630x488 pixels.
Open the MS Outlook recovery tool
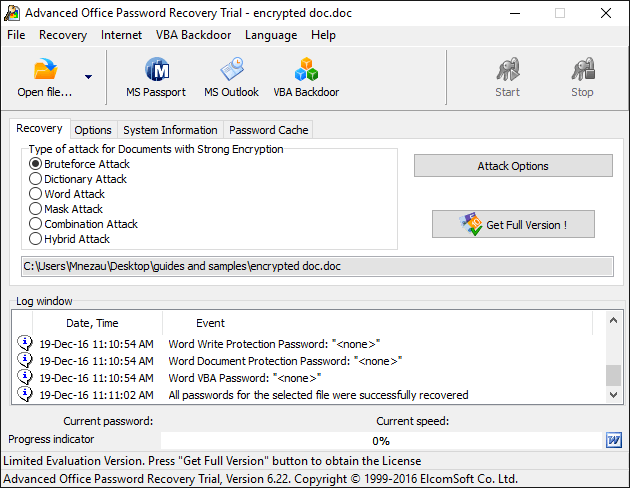(231, 78)
